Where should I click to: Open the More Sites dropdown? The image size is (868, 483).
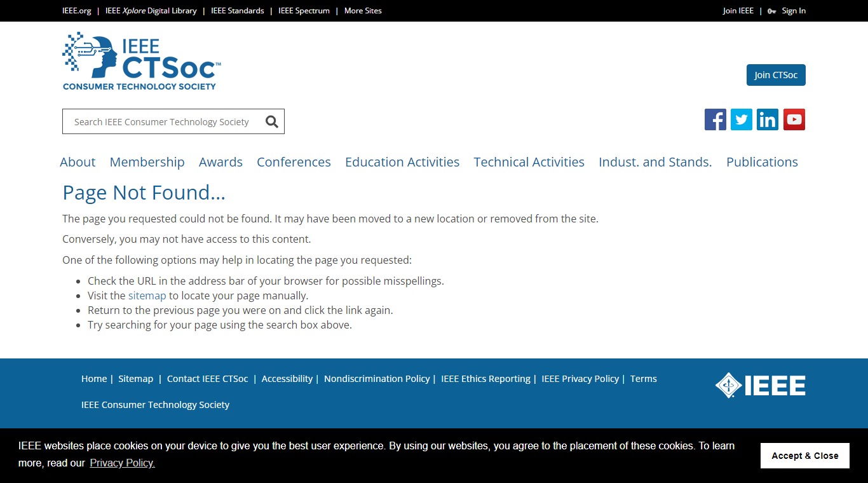tap(363, 11)
